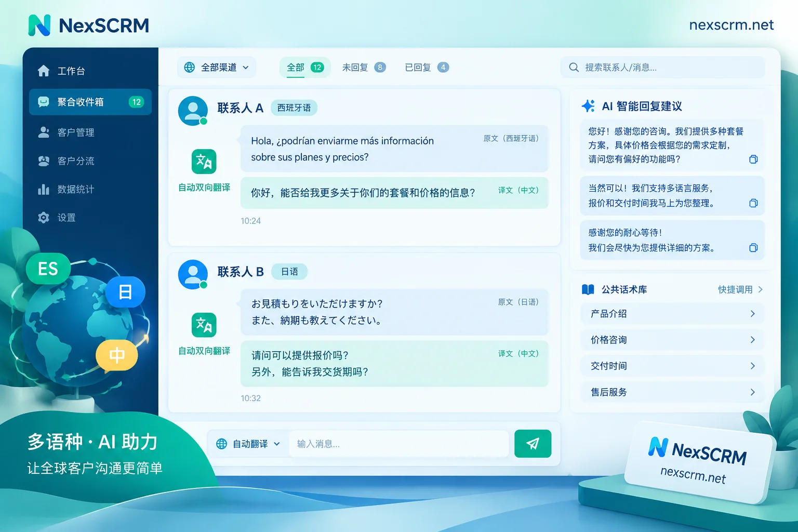Click translate icon under 联系人 A
Viewport: 798px width, 532px height.
click(x=204, y=162)
